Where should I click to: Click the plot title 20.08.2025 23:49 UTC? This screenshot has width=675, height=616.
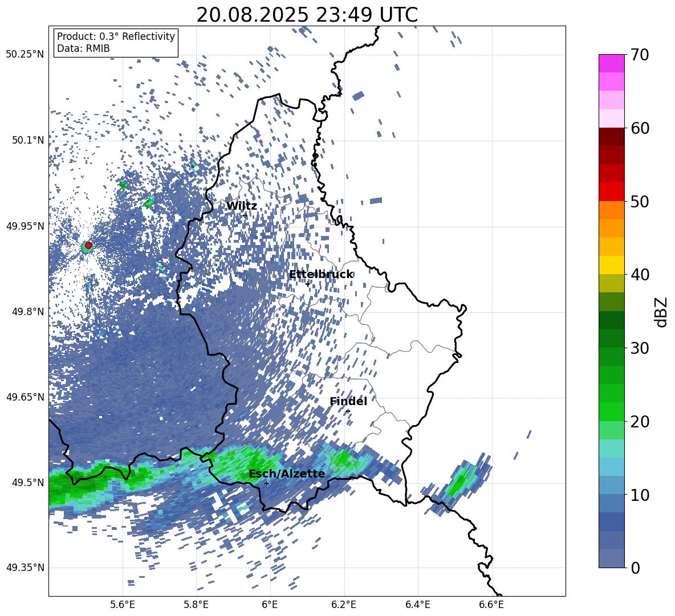point(307,15)
